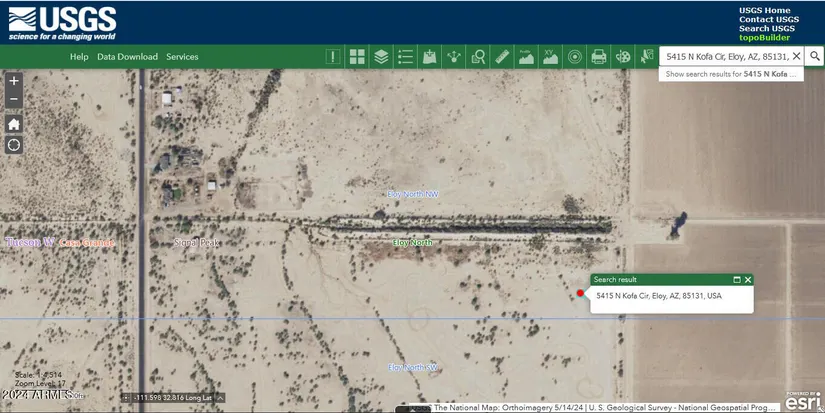This screenshot has height=413, width=825.
Task: Open the Data Download menu
Action: pos(127,57)
